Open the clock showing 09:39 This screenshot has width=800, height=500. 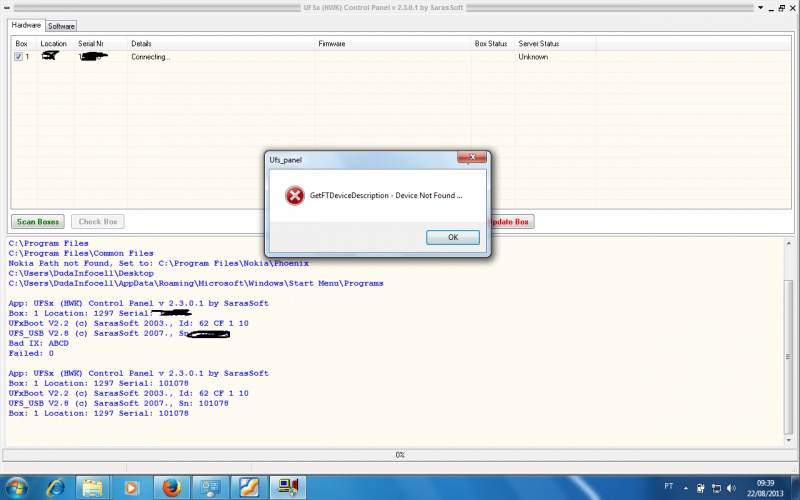(x=768, y=487)
